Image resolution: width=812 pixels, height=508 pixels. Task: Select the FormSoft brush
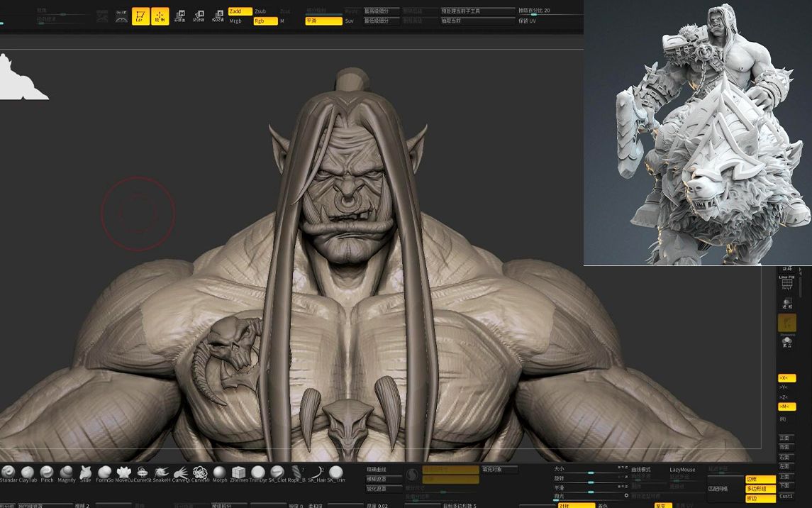point(105,473)
